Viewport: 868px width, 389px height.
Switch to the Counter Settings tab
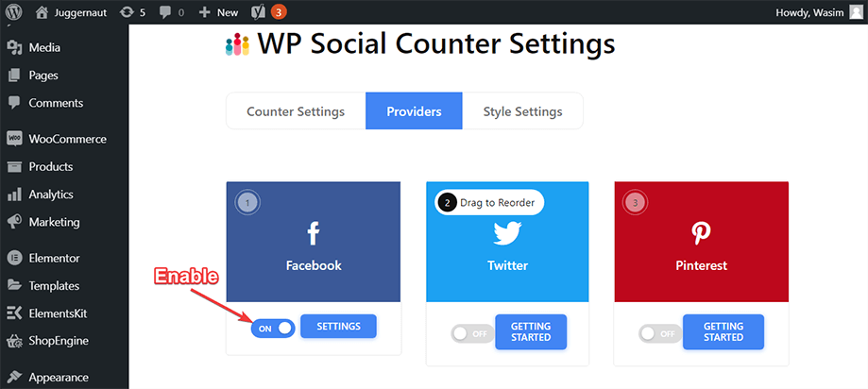pos(296,111)
